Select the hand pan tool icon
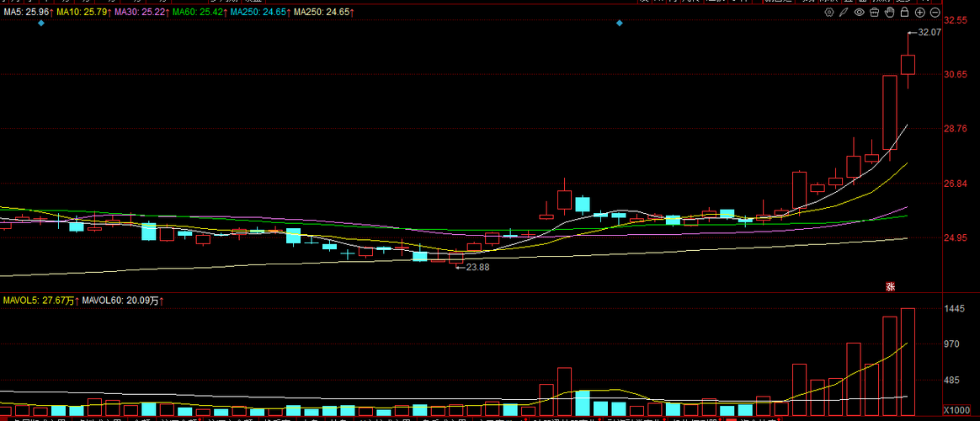980x421 pixels. tap(889, 12)
